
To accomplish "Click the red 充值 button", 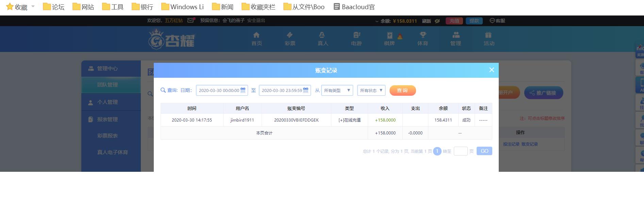I will tap(454, 21).
